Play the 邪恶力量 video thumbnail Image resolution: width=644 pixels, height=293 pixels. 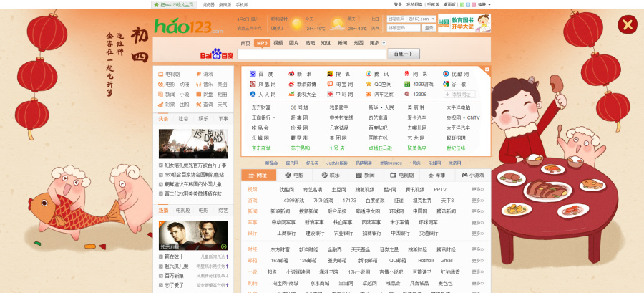pos(193,236)
